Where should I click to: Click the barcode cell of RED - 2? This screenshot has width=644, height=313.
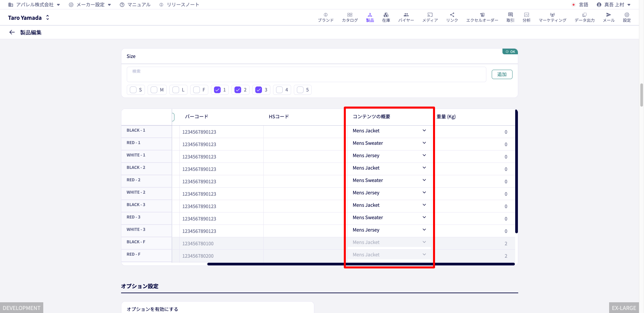[221, 181]
